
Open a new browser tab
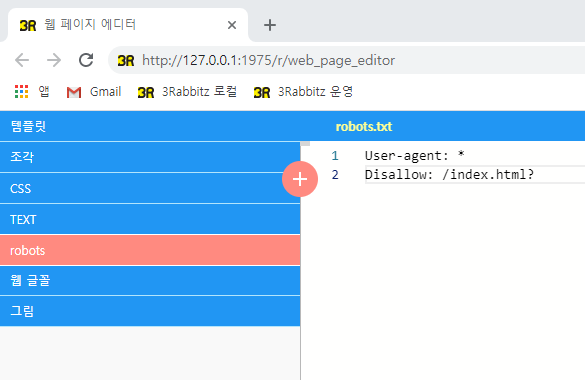tap(270, 25)
